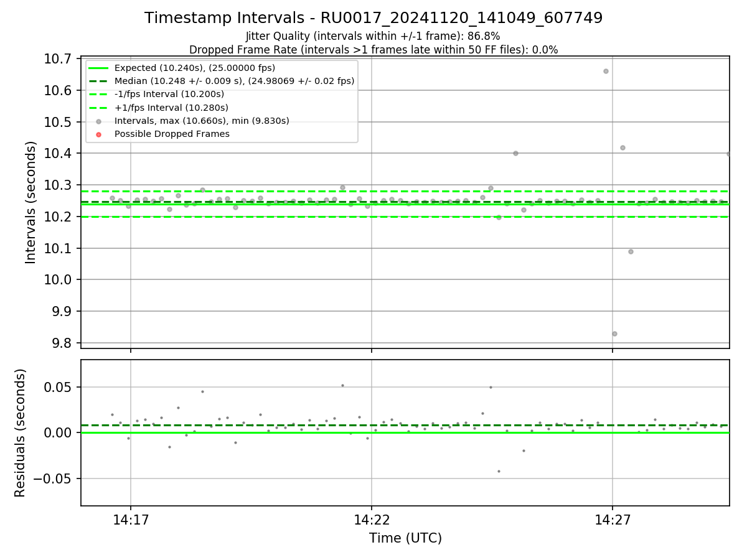Click legend entry 'Expected (10.240s), (25.00000 fps)'
The width and height of the screenshot is (747, 560).
tap(195, 68)
